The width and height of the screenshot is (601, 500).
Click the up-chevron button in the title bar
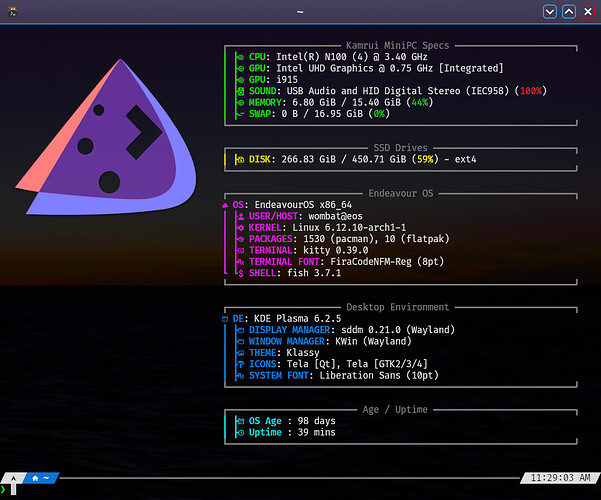tap(568, 11)
